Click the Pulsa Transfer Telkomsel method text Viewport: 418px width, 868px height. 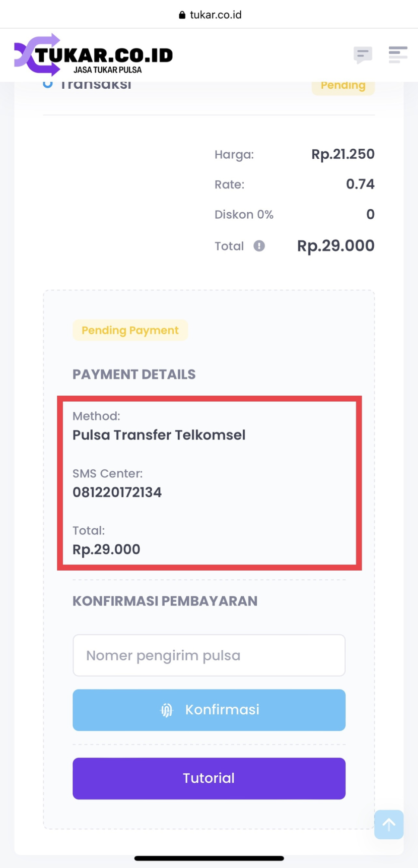coord(159,435)
